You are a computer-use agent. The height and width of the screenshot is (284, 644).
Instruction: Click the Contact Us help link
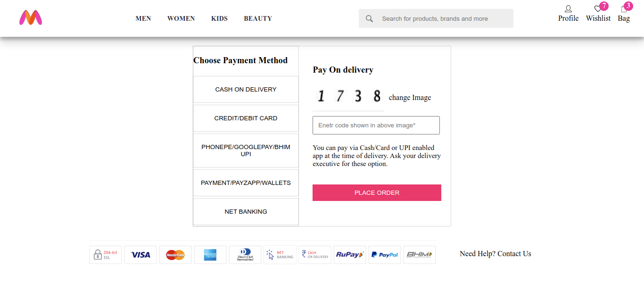point(514,254)
